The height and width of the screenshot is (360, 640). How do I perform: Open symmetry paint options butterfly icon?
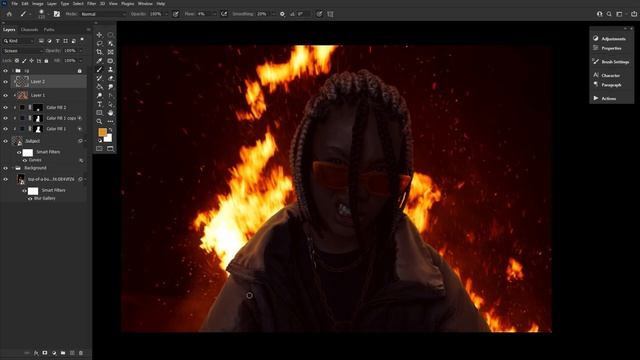click(x=330, y=14)
